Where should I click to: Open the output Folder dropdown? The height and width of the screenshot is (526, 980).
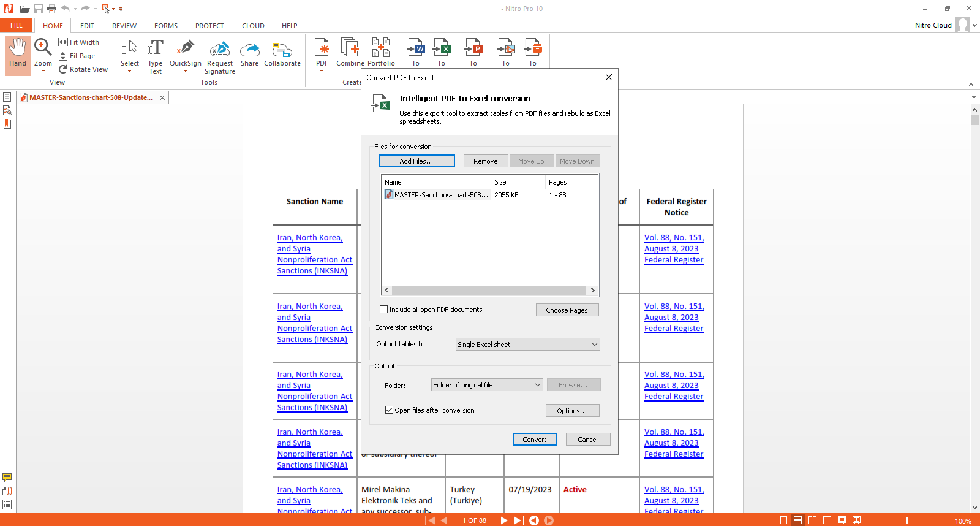[487, 385]
